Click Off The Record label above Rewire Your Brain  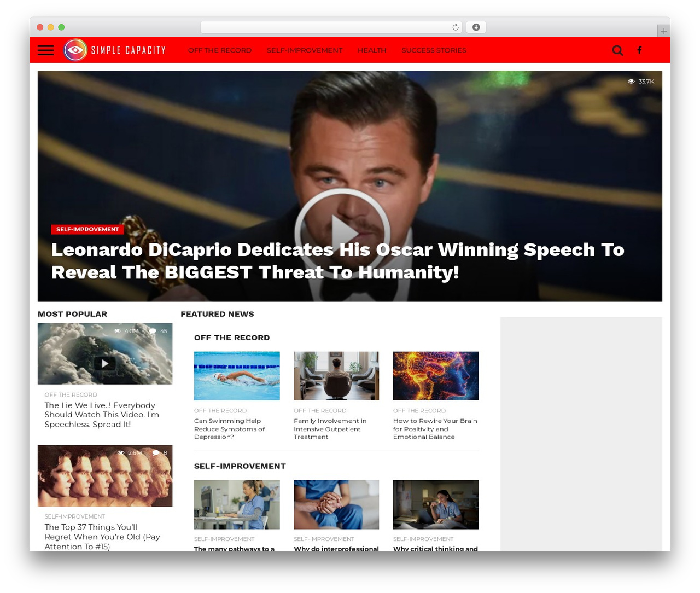point(419,411)
